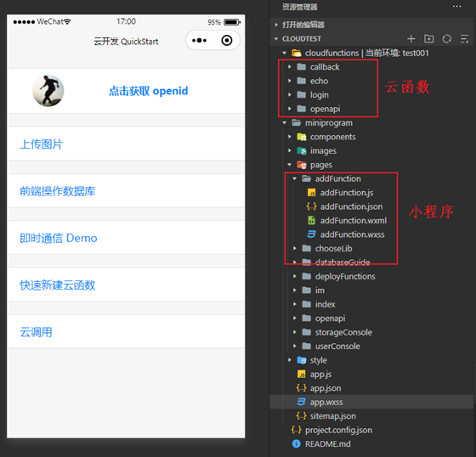Click the README.md info icon
Viewport: 476px width, 457px height.
pyautogui.click(x=297, y=444)
